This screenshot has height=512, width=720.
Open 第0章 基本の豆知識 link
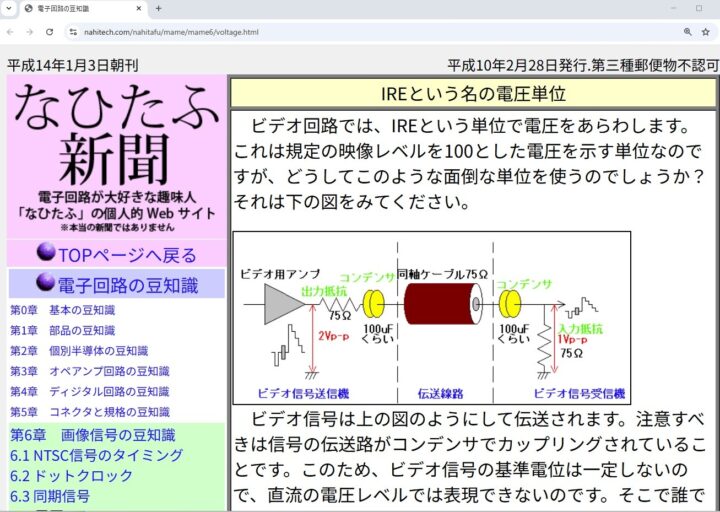(x=62, y=310)
